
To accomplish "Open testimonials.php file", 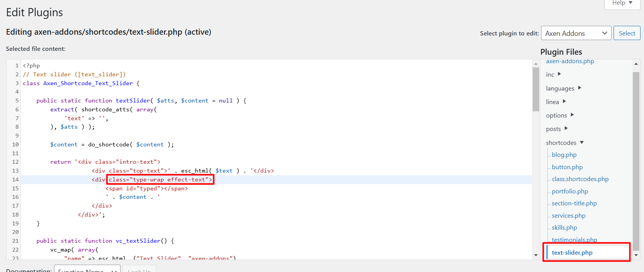I will click(574, 240).
